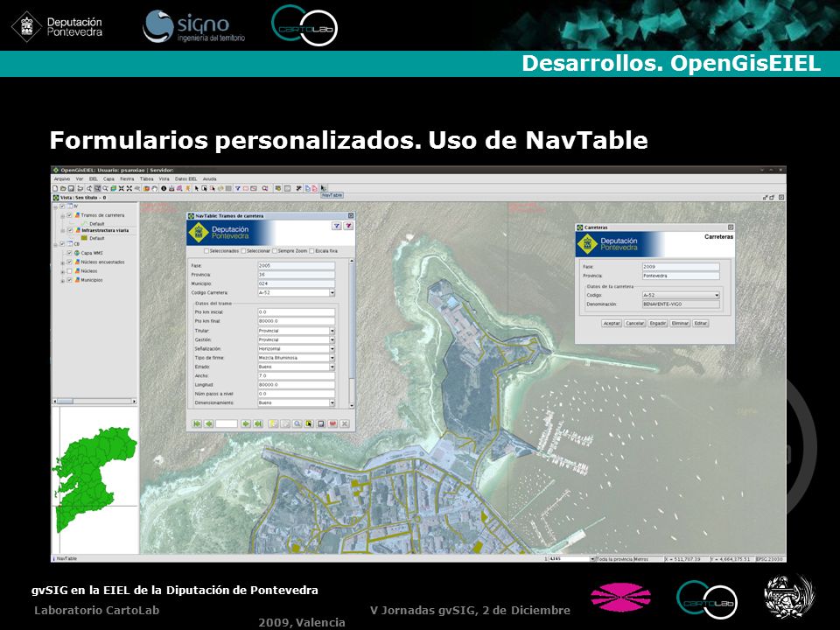
Task: Click the Capa WMS globe icon
Action: pos(77,253)
